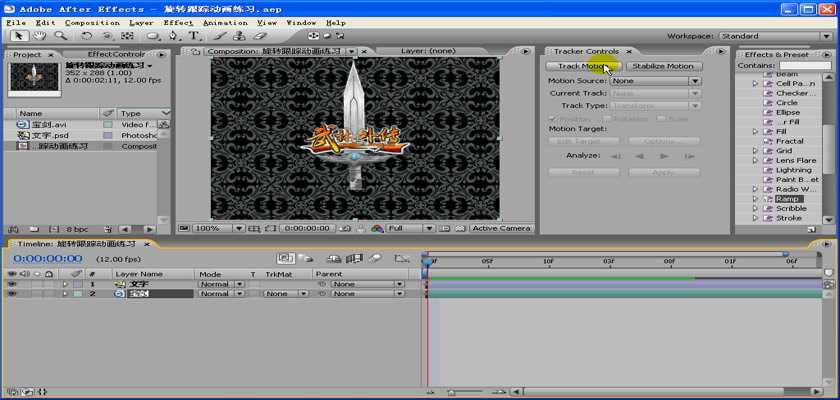Click the View Axis Mode icon
This screenshot has height=400, width=840.
(340, 36)
